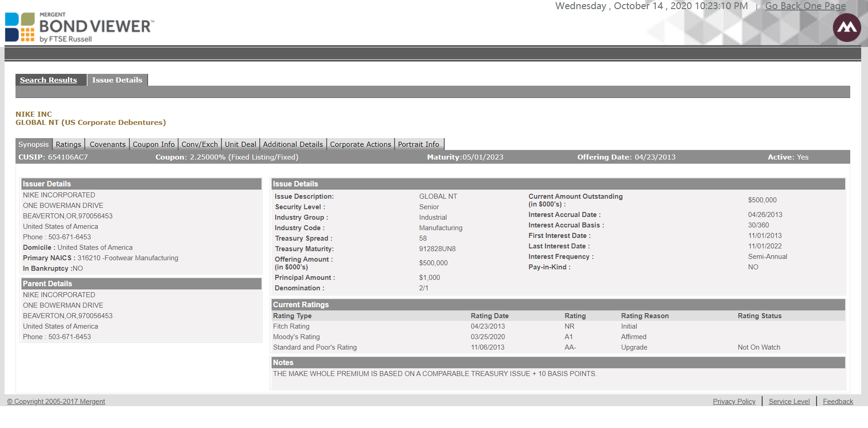Click the Upgrade rating reason
The image size is (868, 428).
coord(634,347)
